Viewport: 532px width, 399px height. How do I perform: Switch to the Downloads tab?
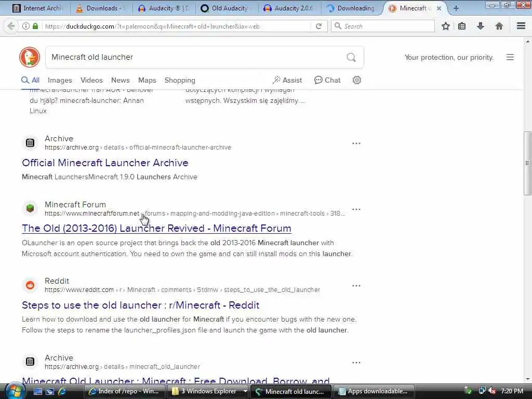pos(100,8)
